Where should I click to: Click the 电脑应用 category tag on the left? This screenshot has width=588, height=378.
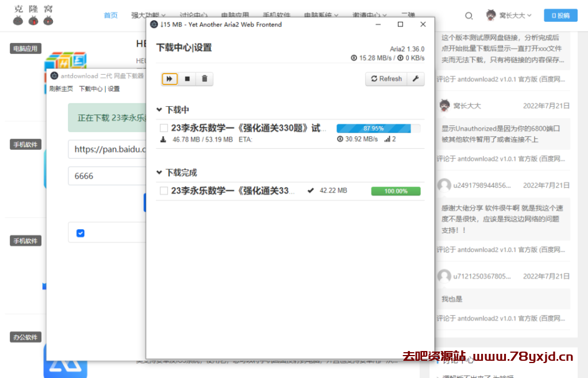click(25, 48)
